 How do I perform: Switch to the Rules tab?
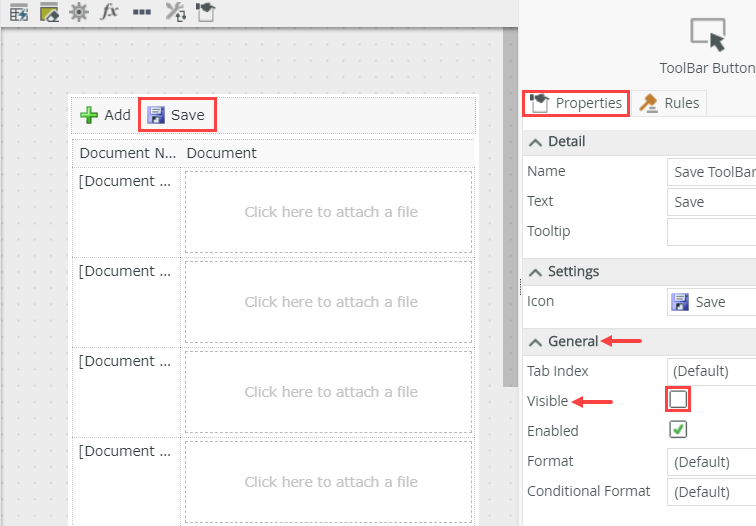[669, 103]
